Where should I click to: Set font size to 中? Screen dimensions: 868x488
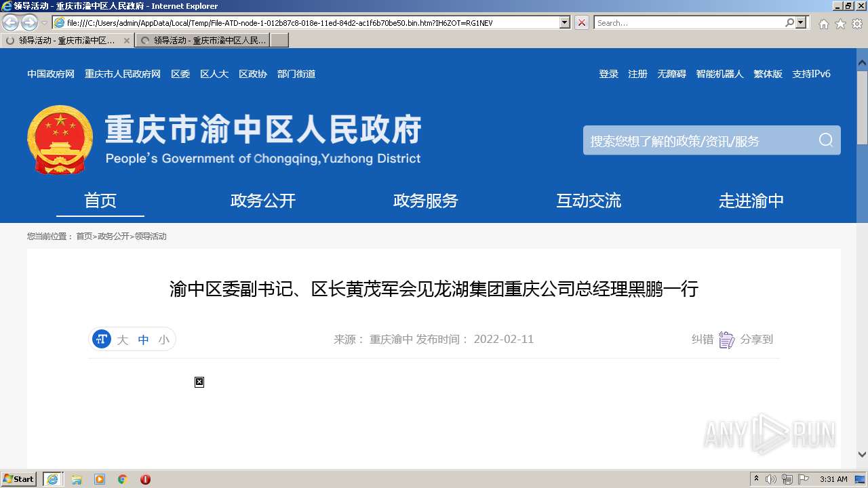pos(143,340)
